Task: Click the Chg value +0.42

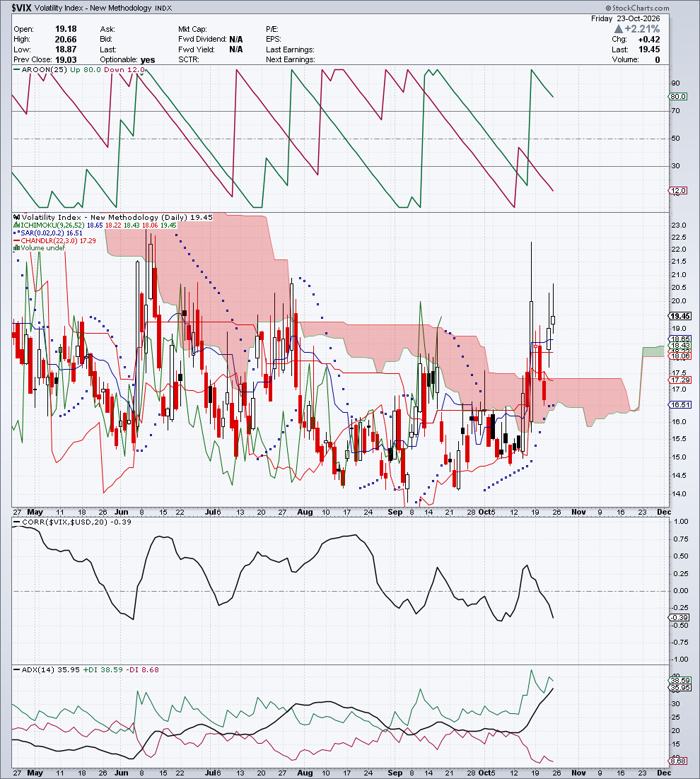Action: pos(649,40)
